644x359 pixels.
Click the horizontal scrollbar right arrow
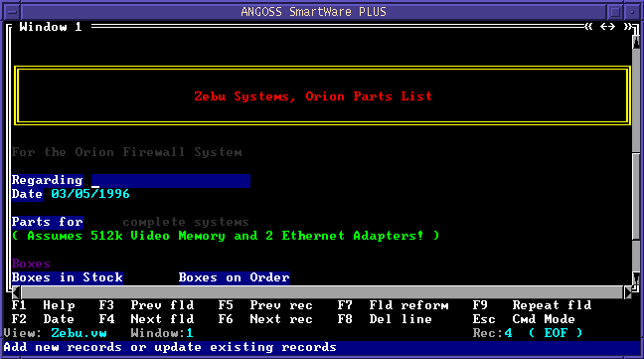627,292
